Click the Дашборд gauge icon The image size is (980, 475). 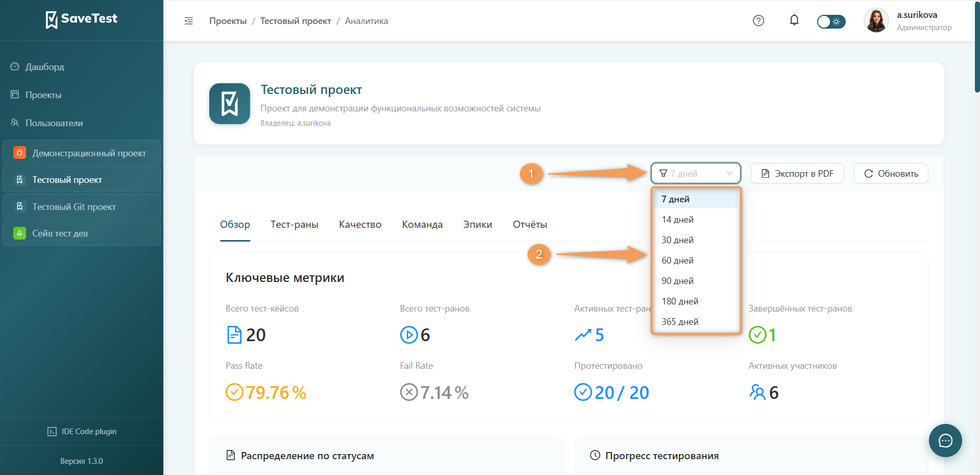15,66
